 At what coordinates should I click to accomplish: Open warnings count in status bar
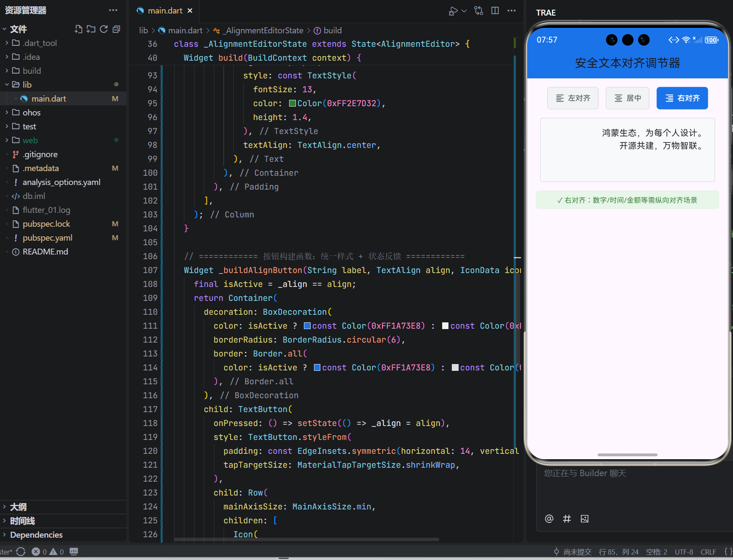click(x=56, y=552)
